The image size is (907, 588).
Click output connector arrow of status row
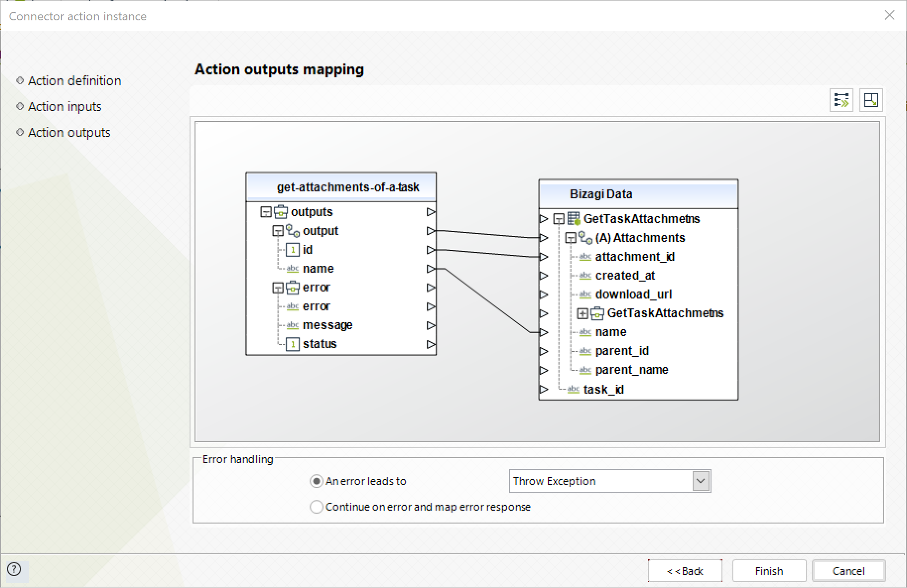[431, 344]
